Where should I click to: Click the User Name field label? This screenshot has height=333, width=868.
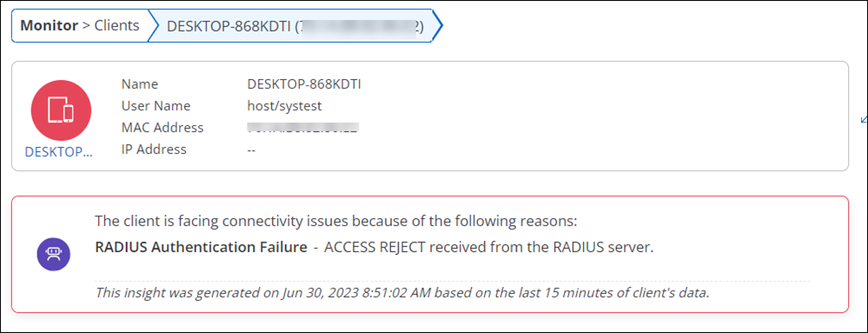[x=156, y=106]
